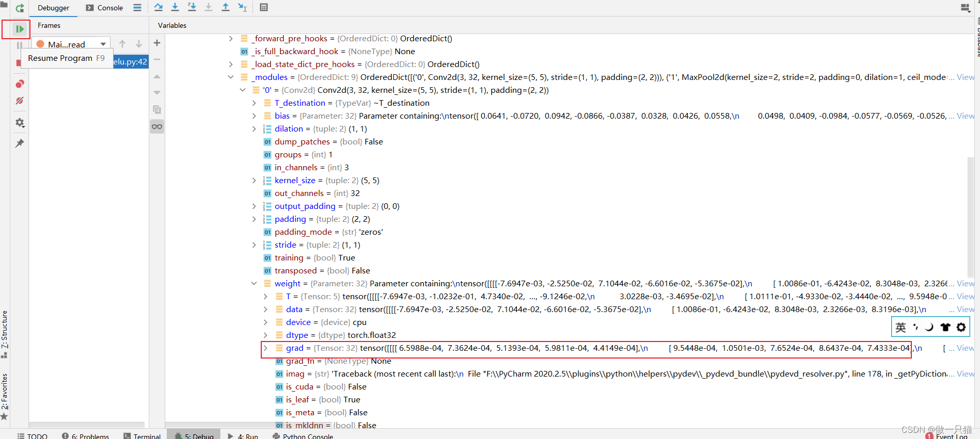980x439 pixels.
Task: Click View link on imag row
Action: pyautogui.click(x=965, y=374)
